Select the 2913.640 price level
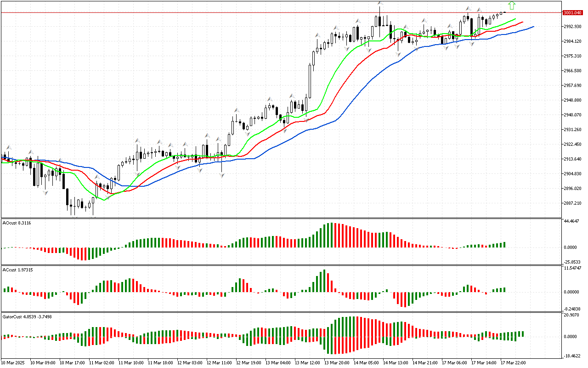The height and width of the screenshot is (368, 588). 572,159
